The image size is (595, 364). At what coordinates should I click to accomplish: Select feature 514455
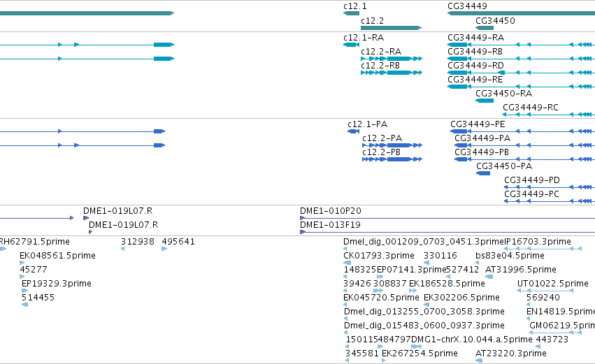pyautogui.click(x=24, y=305)
